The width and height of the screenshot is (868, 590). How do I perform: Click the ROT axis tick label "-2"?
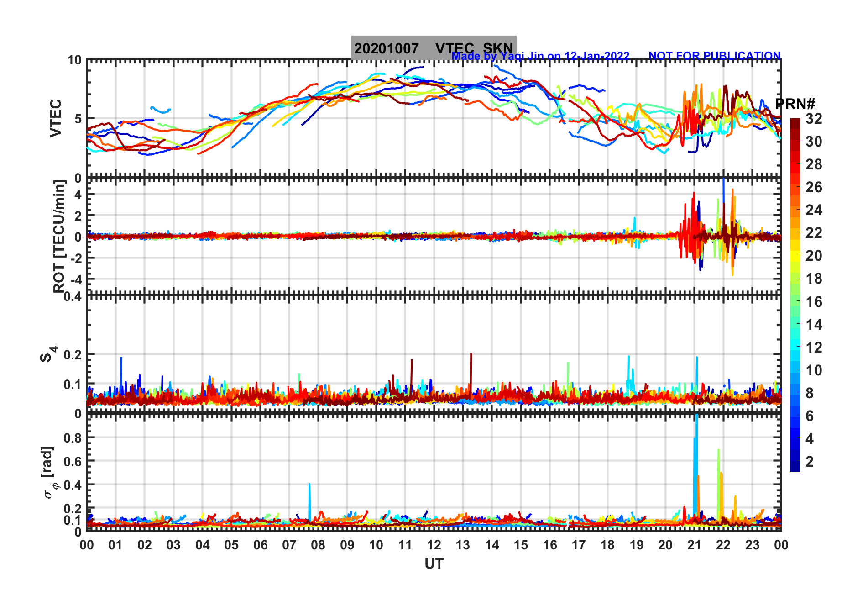tap(76, 258)
